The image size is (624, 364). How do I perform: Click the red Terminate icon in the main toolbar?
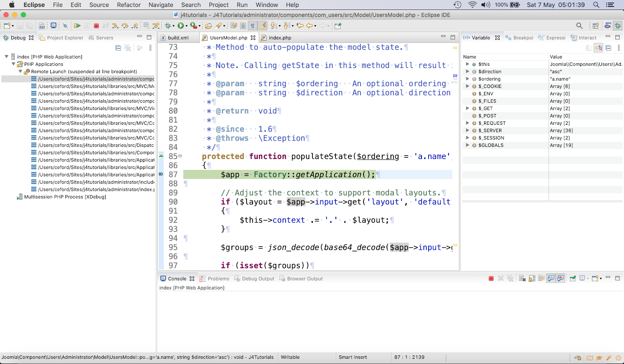[x=96, y=26]
